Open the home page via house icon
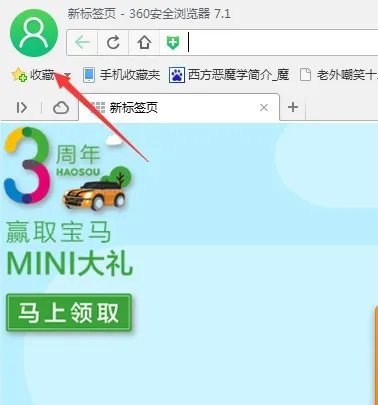The width and height of the screenshot is (378, 405). (x=144, y=42)
